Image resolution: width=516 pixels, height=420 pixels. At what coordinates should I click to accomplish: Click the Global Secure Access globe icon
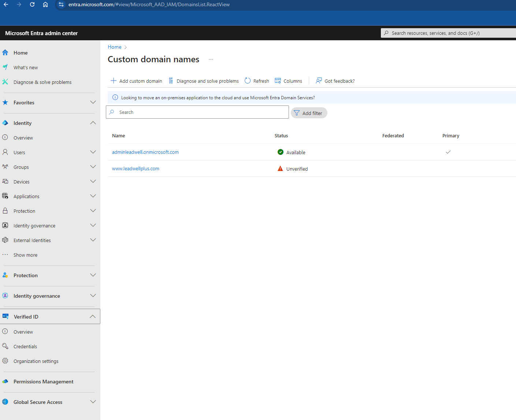(5, 402)
